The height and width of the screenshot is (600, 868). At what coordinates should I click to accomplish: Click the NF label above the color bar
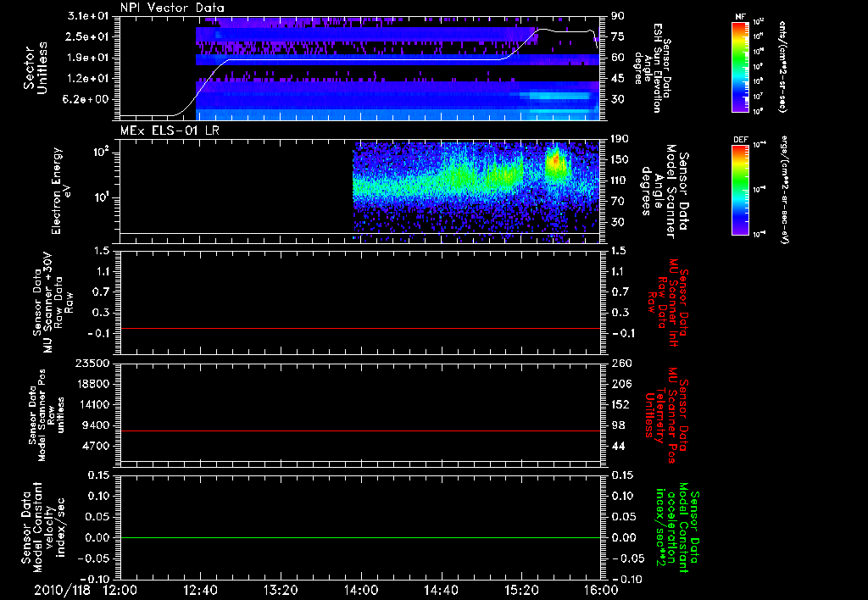[x=740, y=17]
